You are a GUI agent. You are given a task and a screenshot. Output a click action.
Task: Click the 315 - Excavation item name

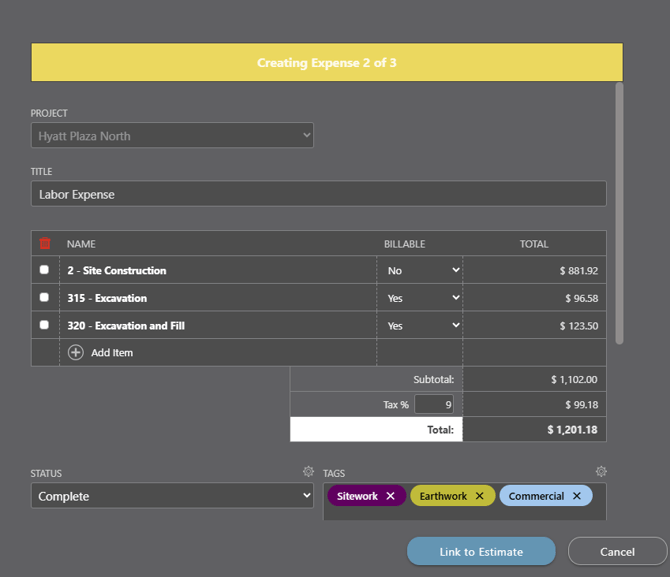click(107, 298)
